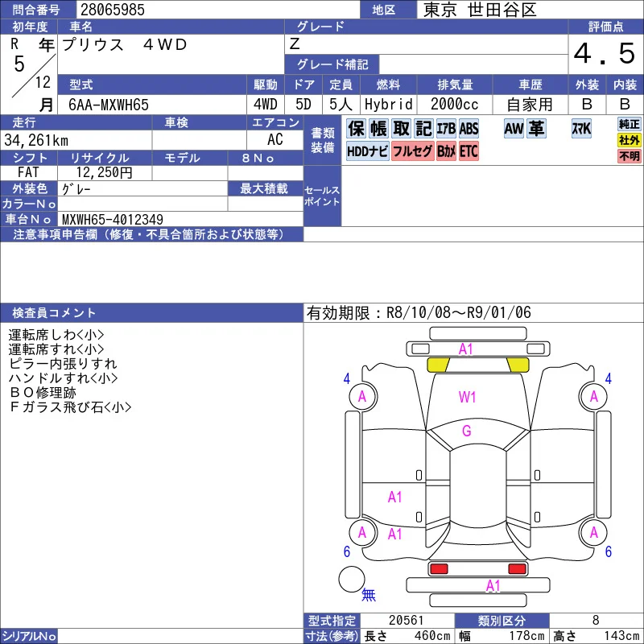
Task: Select the red フルセグ TV badge
Action: click(x=413, y=151)
